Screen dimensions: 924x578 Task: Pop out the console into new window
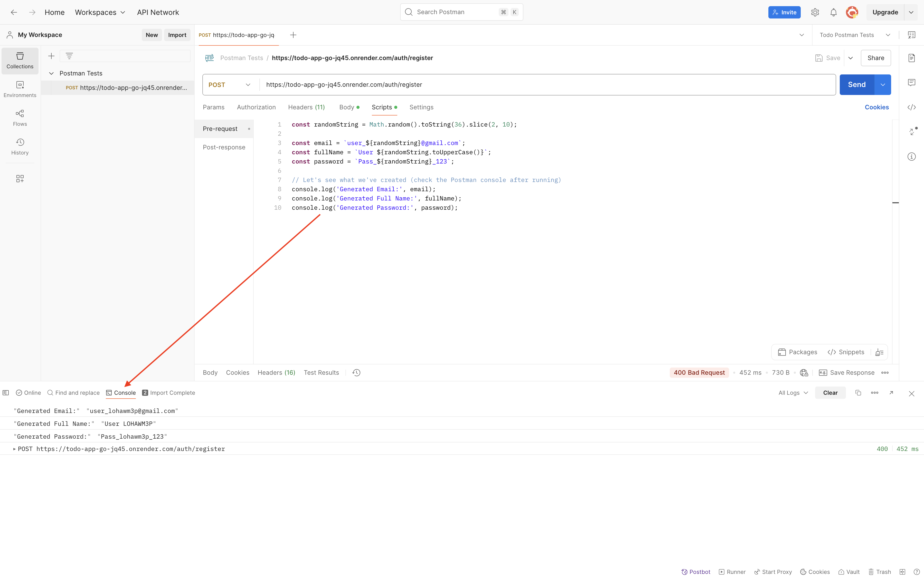[x=891, y=393]
